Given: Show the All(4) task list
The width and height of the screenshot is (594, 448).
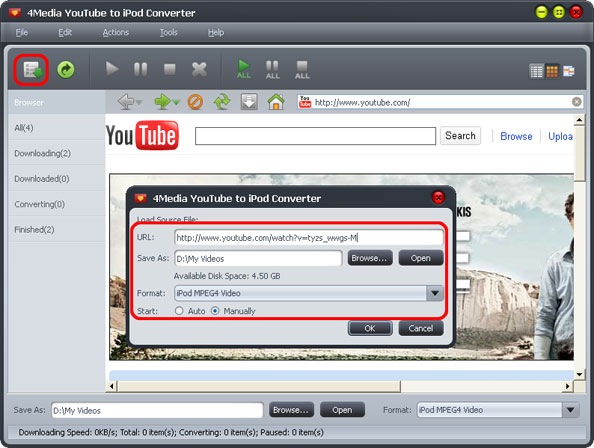Looking at the screenshot, I should pyautogui.click(x=56, y=128).
